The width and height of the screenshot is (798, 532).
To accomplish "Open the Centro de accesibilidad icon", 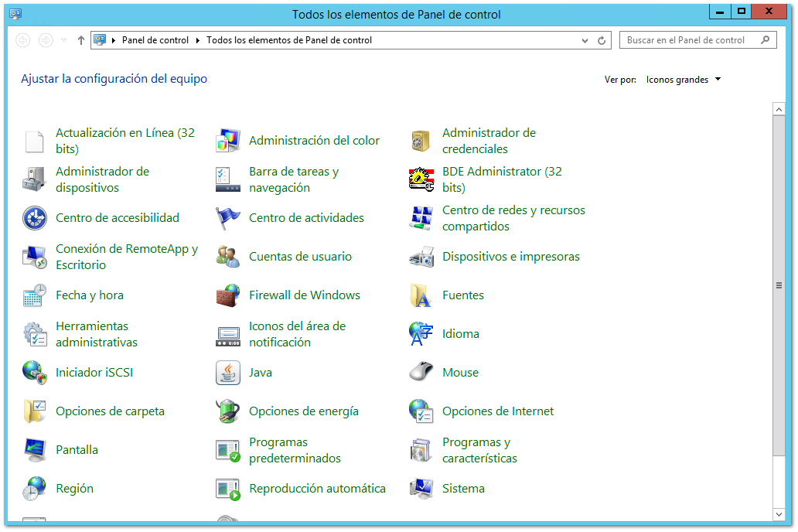I will (x=35, y=218).
